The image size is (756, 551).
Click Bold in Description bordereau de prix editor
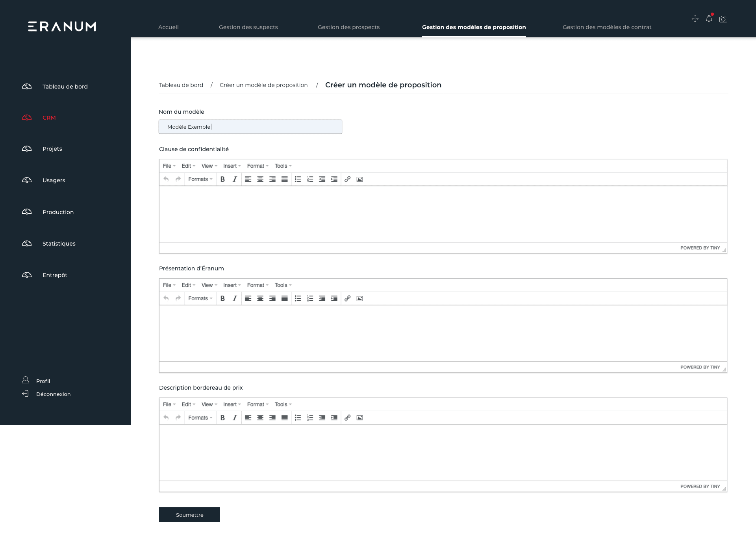222,418
